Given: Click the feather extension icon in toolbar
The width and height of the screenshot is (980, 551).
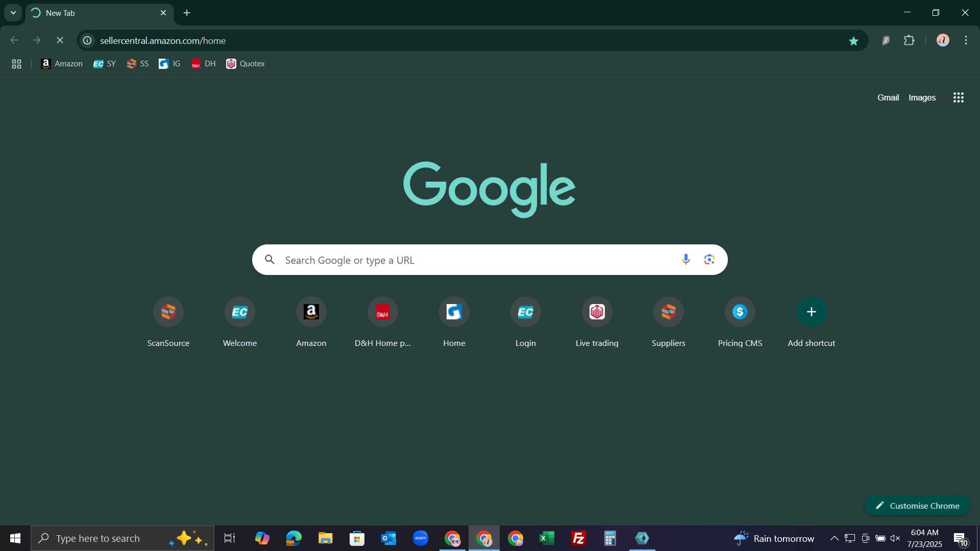Looking at the screenshot, I should (x=886, y=40).
